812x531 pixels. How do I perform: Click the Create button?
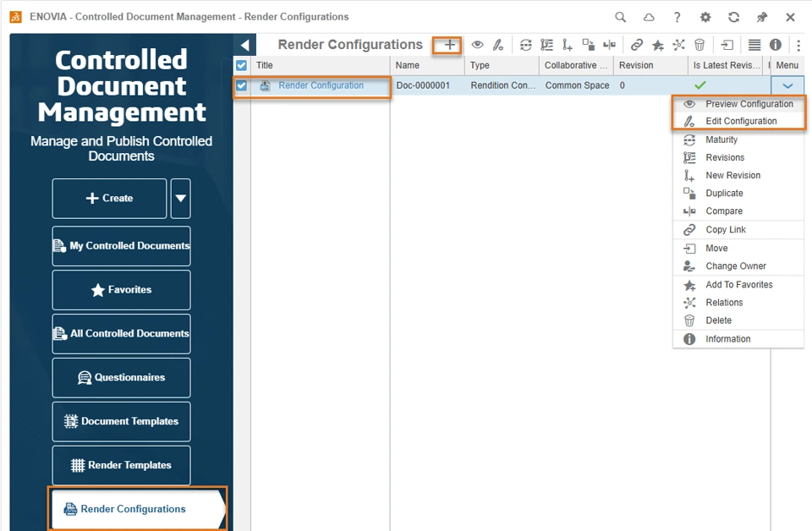pyautogui.click(x=109, y=198)
